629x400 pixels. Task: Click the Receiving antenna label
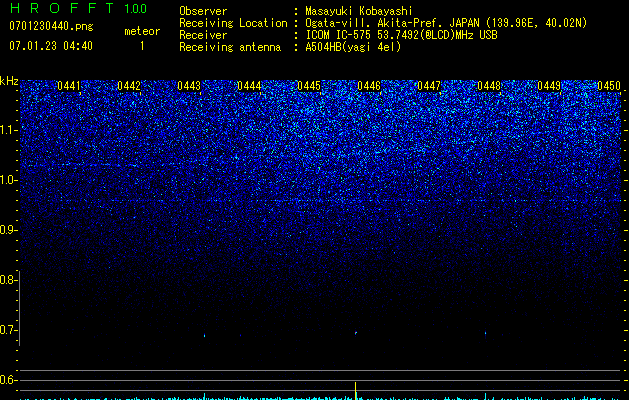click(x=230, y=47)
